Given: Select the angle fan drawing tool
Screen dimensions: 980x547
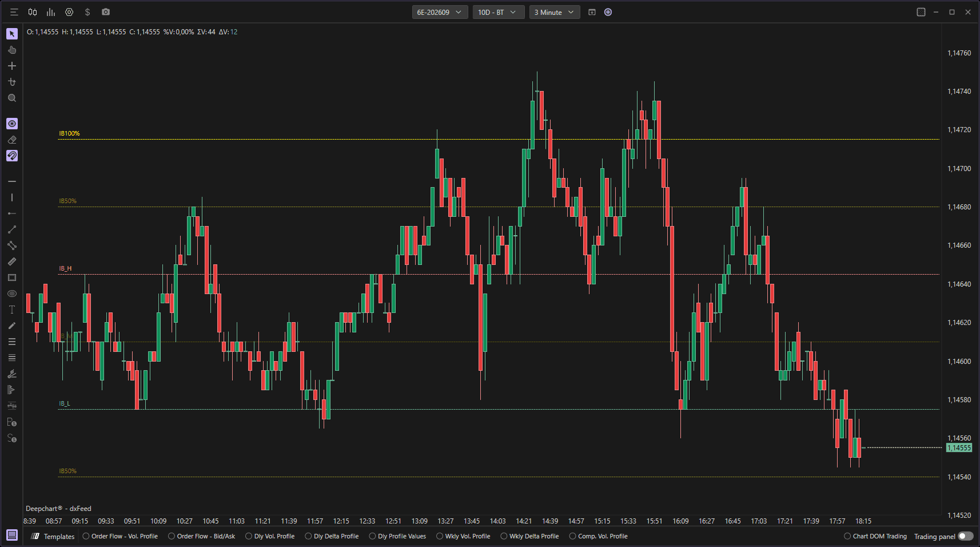Looking at the screenshot, I should (x=12, y=374).
